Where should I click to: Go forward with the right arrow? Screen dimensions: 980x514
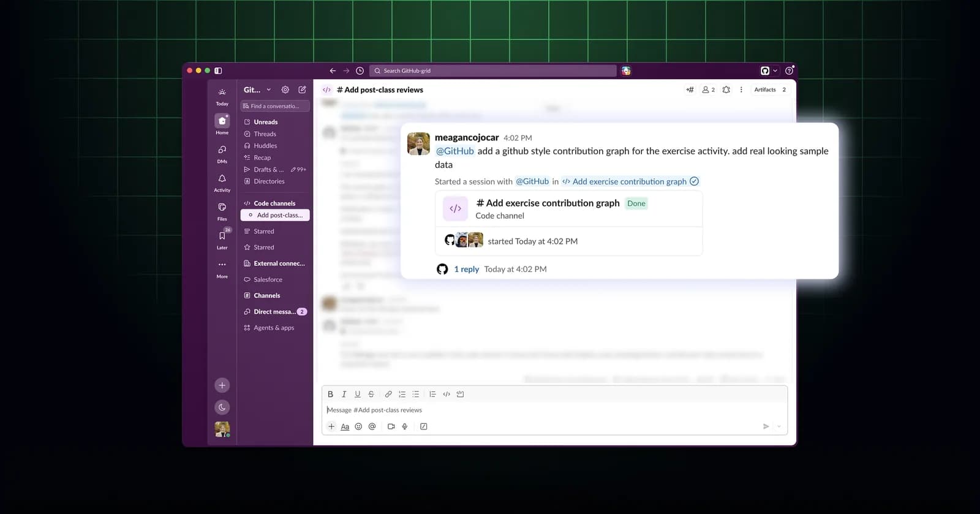coord(346,70)
